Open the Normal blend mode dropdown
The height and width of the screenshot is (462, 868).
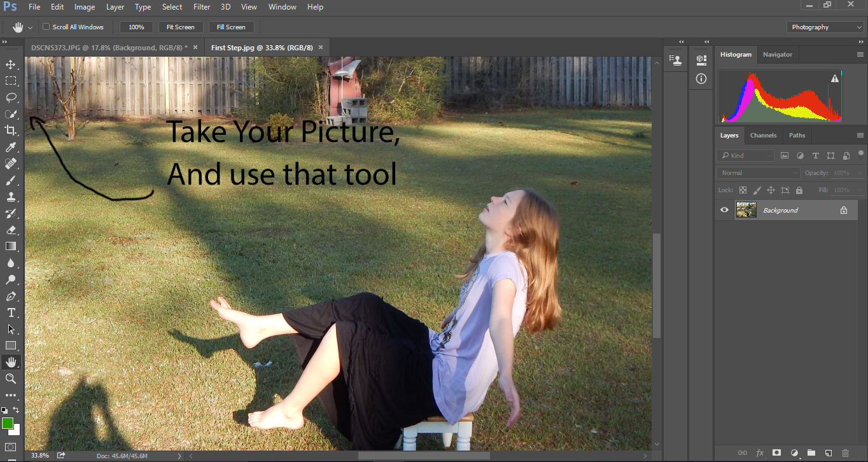pyautogui.click(x=759, y=172)
